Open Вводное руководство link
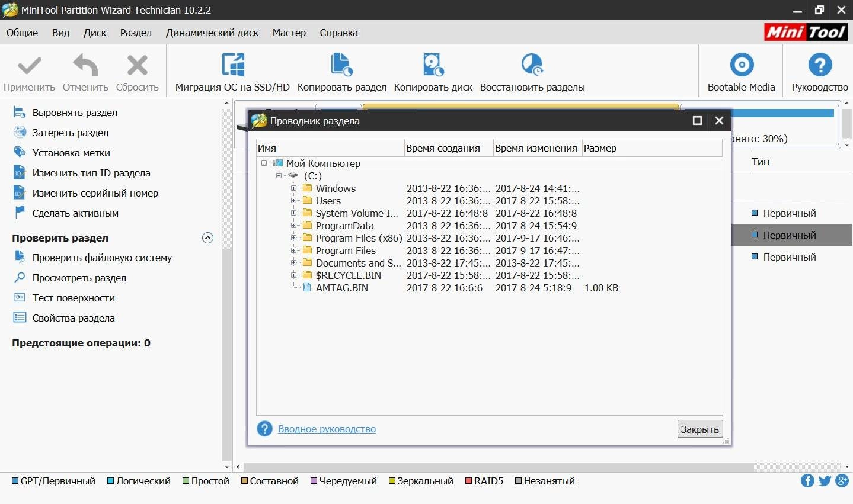 (327, 429)
